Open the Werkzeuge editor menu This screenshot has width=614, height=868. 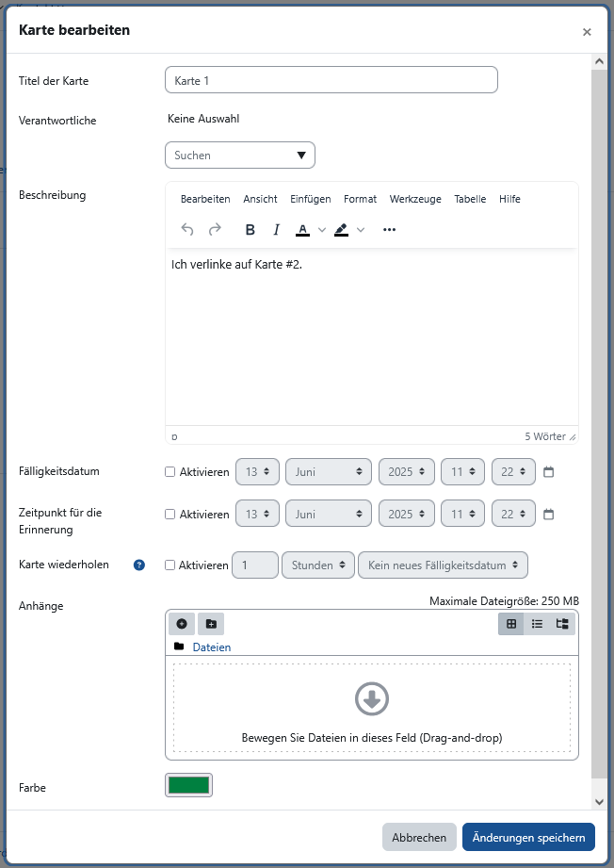(415, 199)
